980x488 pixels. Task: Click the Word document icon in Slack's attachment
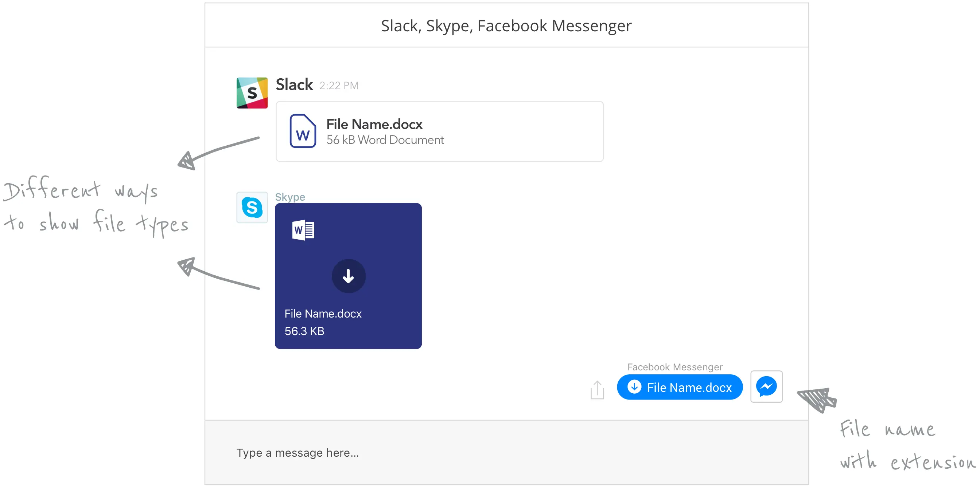[303, 131]
